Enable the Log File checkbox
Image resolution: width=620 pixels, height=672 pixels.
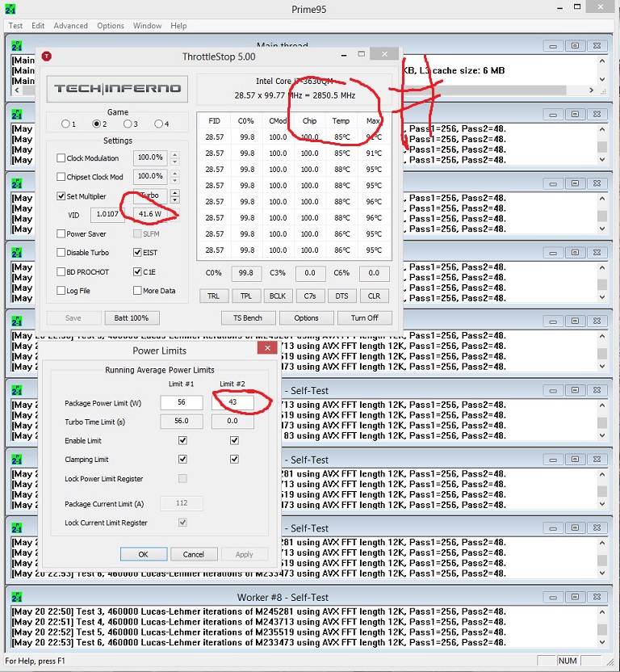point(61,291)
